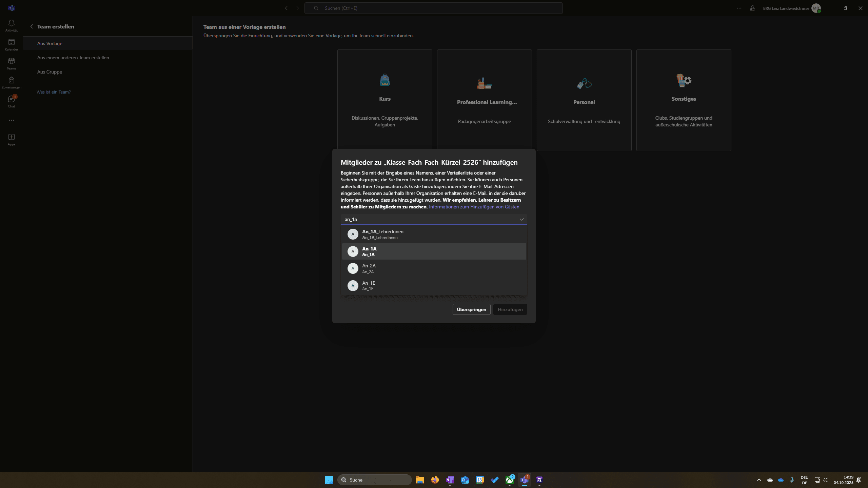
Task: Open the calendar app icon in taskbar
Action: 480,480
